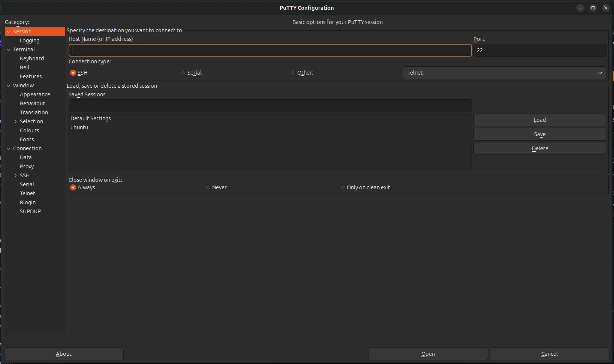This screenshot has width=614, height=364.
Task: Go to the Translation category
Action: [x=34, y=112]
